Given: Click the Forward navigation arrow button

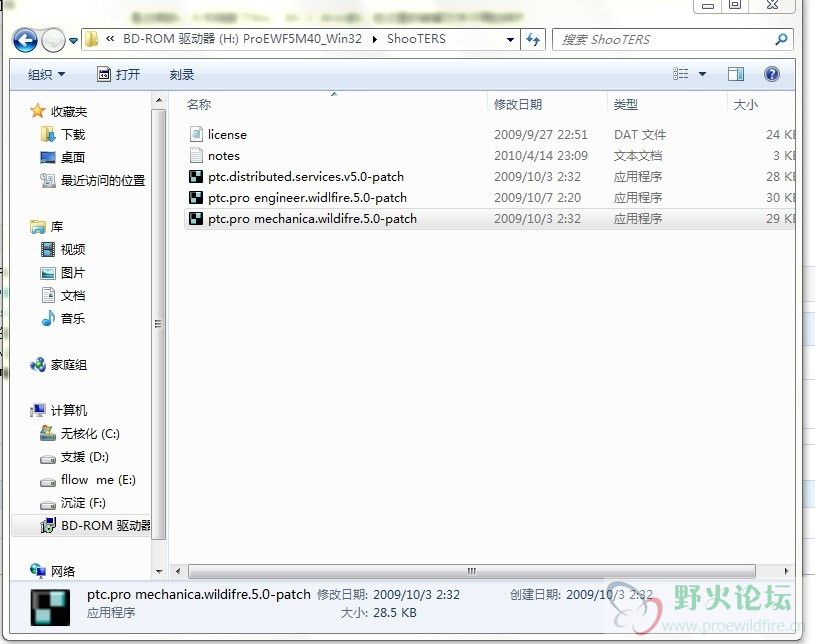Looking at the screenshot, I should click(53, 40).
